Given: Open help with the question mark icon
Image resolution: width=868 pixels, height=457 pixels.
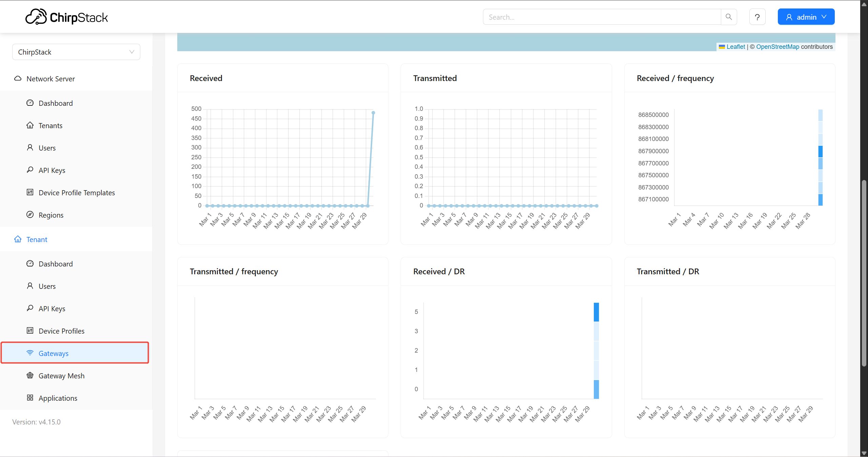Looking at the screenshot, I should tap(757, 17).
